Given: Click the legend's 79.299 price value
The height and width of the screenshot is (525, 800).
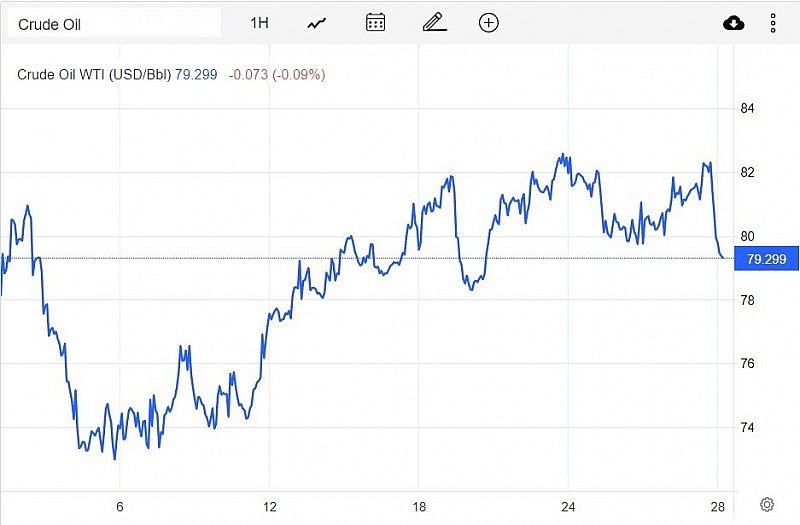Looking at the screenshot, I should coord(198,74).
